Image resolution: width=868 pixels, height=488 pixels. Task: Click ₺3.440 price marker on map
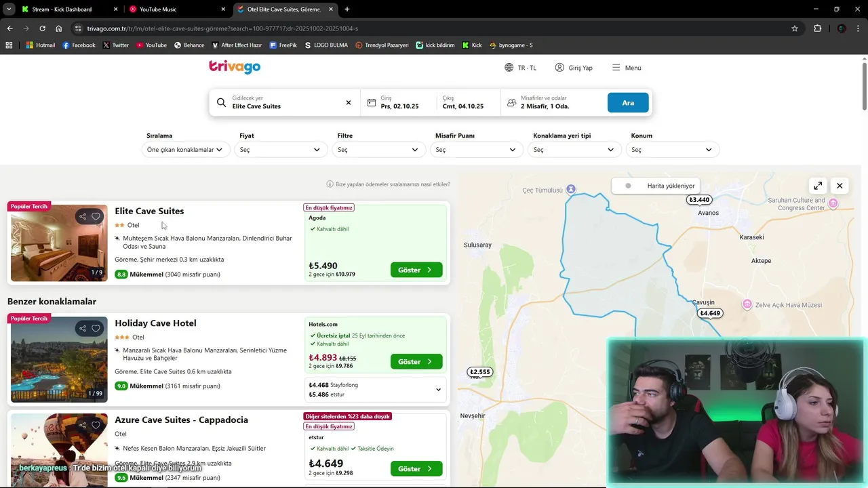698,200
